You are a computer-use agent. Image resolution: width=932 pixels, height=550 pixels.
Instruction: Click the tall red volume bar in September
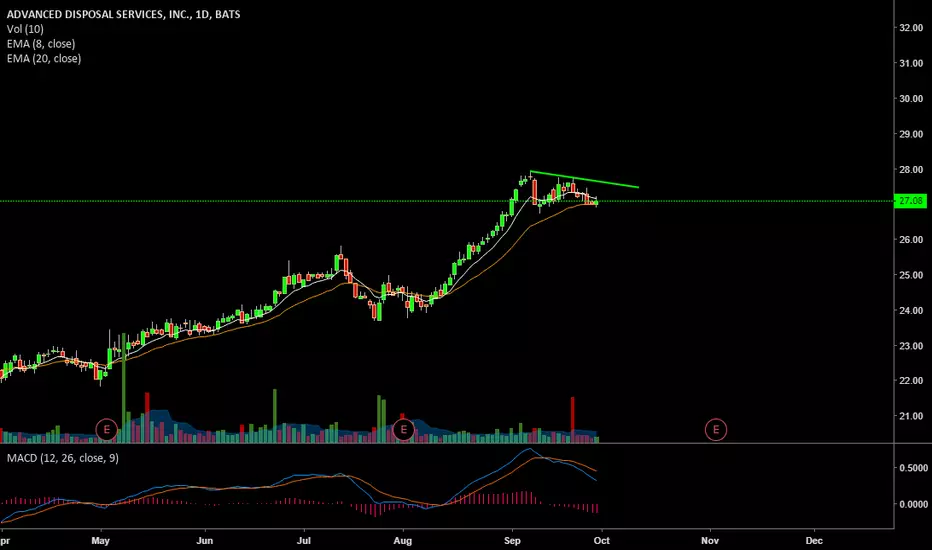click(x=573, y=420)
